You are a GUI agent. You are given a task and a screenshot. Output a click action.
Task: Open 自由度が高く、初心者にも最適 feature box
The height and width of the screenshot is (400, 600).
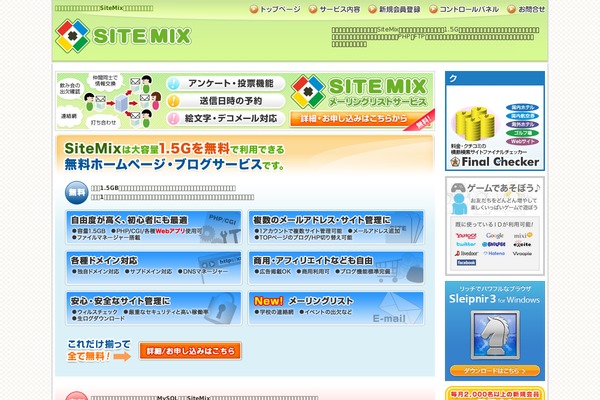click(154, 227)
